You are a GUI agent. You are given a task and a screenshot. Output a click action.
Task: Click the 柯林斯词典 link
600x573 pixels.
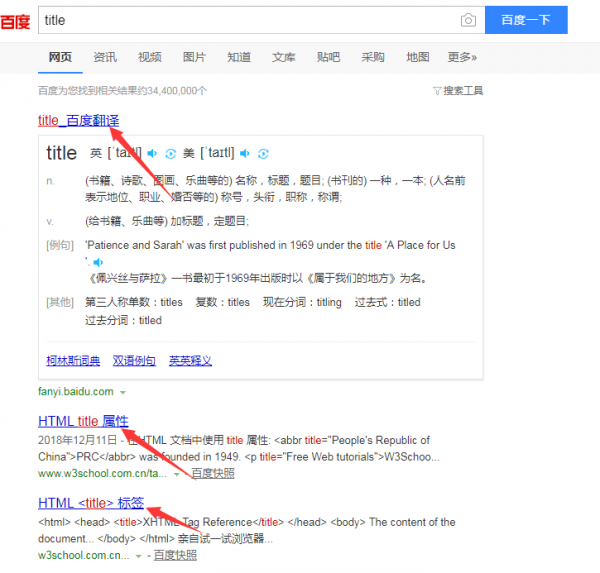(72, 360)
